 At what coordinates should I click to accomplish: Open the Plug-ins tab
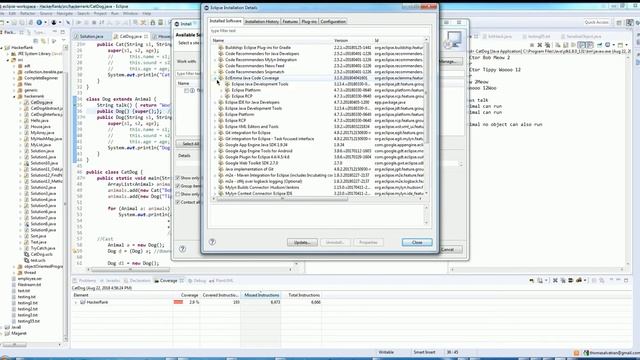(x=309, y=21)
